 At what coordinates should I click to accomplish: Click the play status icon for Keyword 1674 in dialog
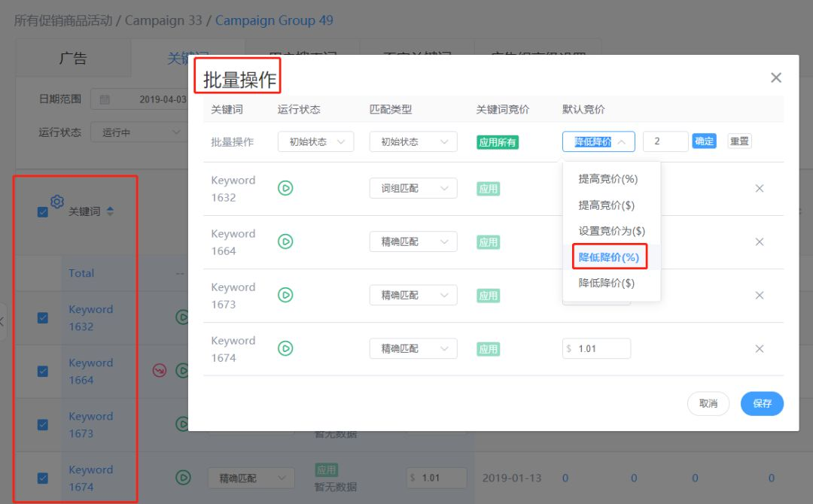point(285,348)
